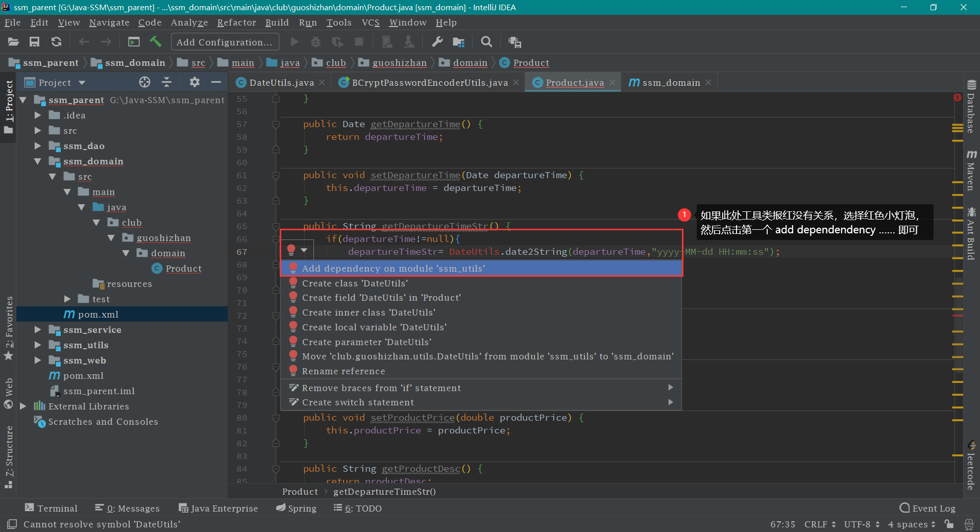Screen dimensions: 980x532
Task: Open the Settings wrench icon
Action: click(x=437, y=42)
